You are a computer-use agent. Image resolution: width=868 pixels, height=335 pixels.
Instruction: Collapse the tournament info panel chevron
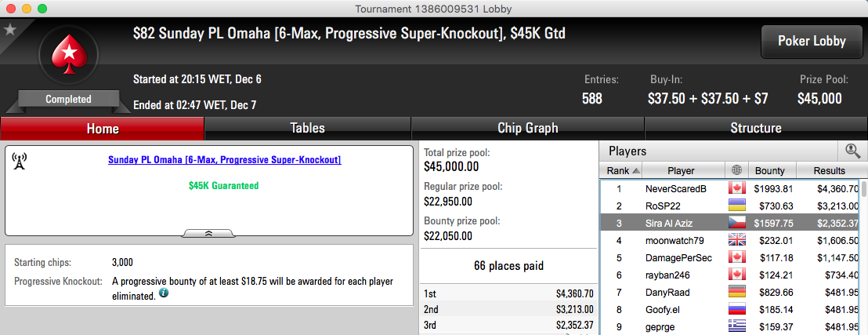pos(208,234)
